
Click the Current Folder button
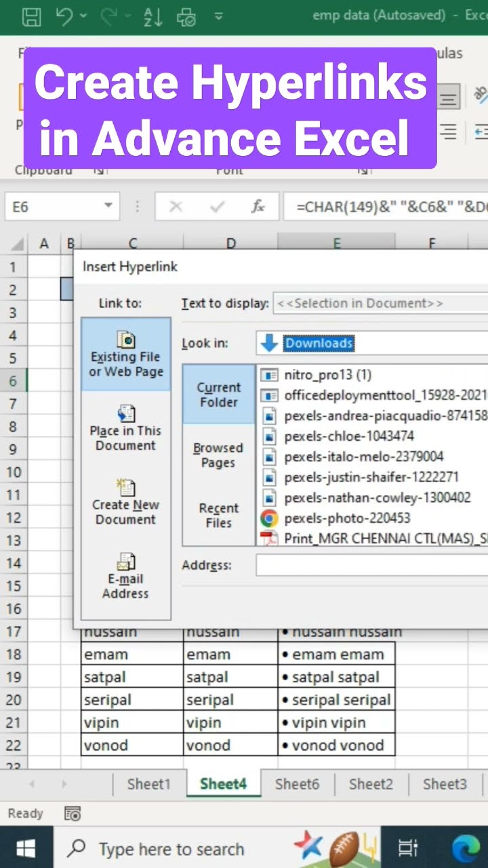click(x=218, y=395)
